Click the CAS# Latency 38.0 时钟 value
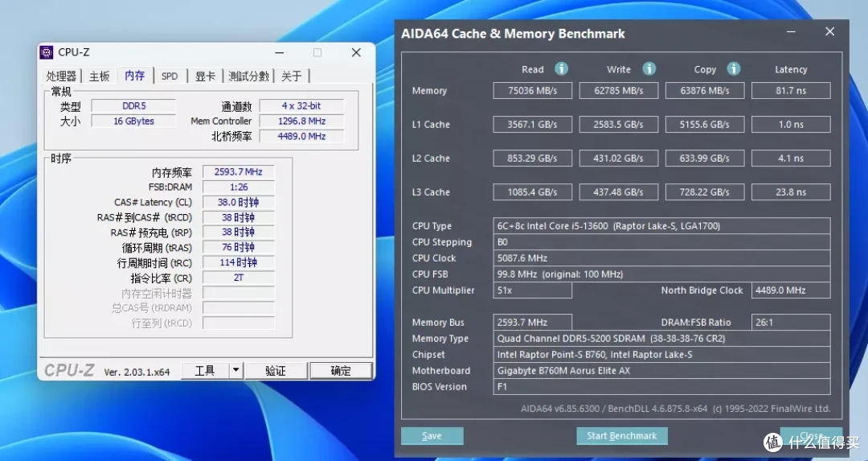The image size is (868, 461). pyautogui.click(x=239, y=202)
